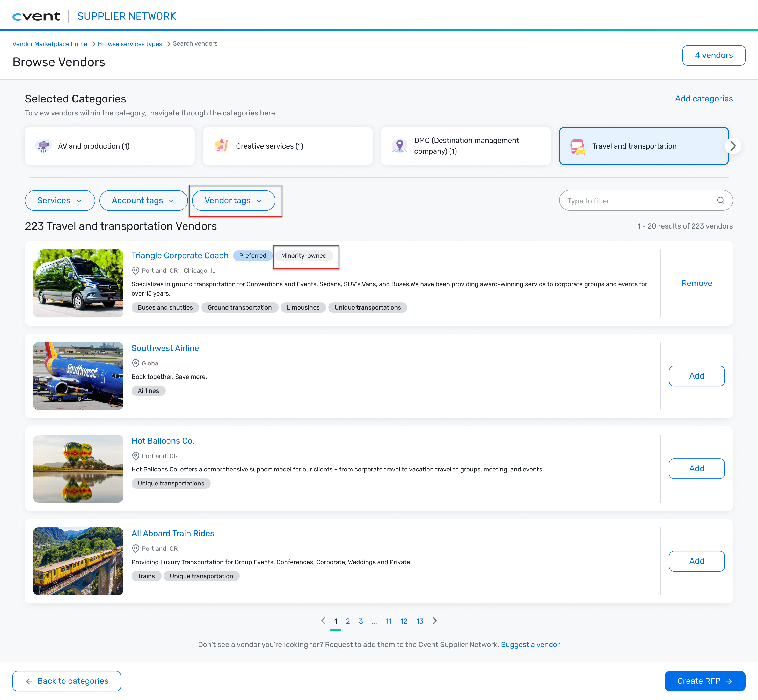Click the magnifier icon in filter box
This screenshot has width=758, height=700.
click(x=720, y=200)
